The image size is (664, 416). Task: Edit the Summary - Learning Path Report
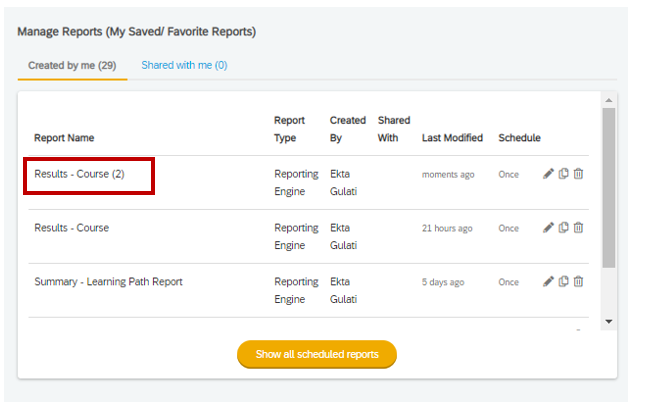tap(548, 281)
